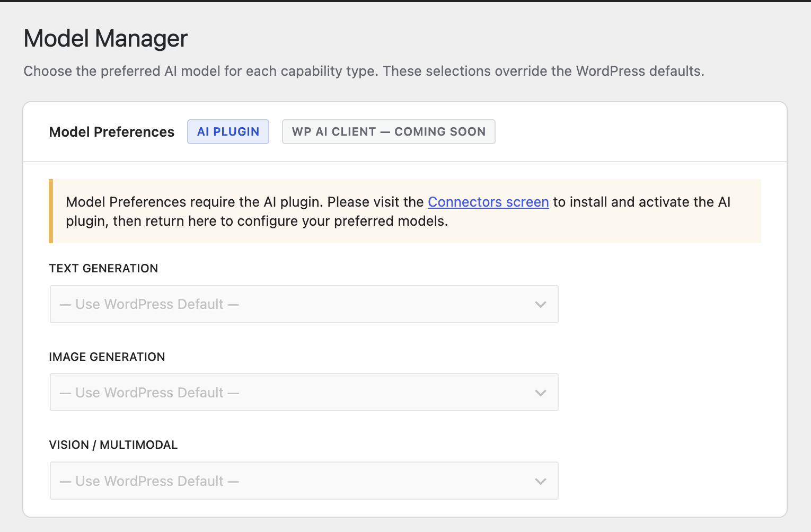Select the AI PLUGIN tab
The width and height of the screenshot is (811, 532).
228,131
